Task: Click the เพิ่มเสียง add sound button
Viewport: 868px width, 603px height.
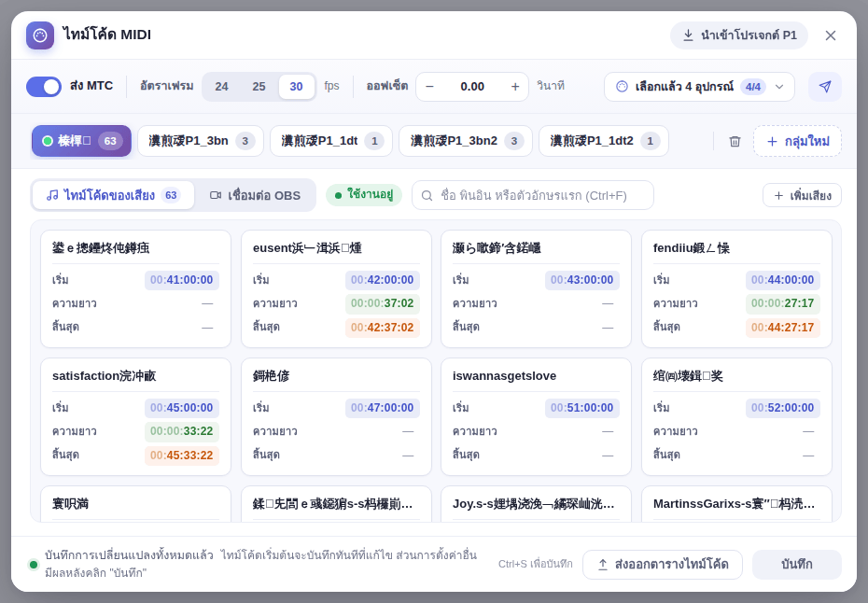Action: [802, 195]
